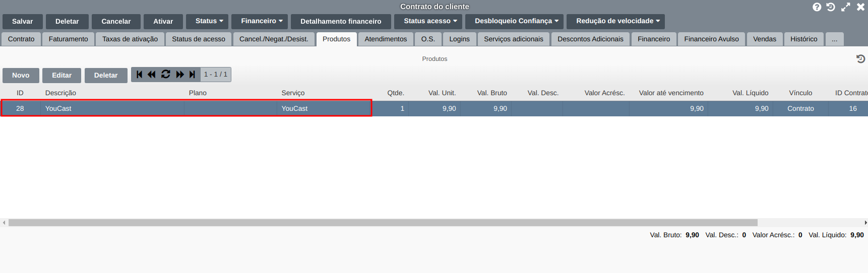This screenshot has width=868, height=273.
Task: Switch to the Faturamento tab
Action: [69, 39]
